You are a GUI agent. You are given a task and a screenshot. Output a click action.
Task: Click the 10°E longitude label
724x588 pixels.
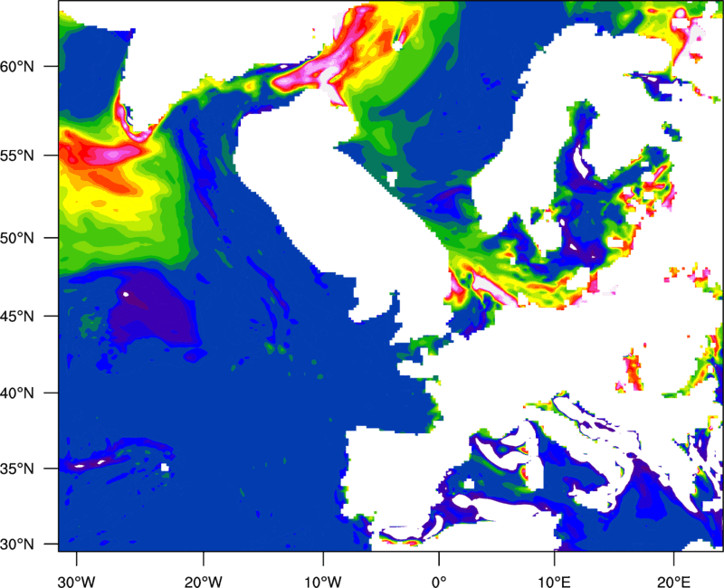pos(554,582)
